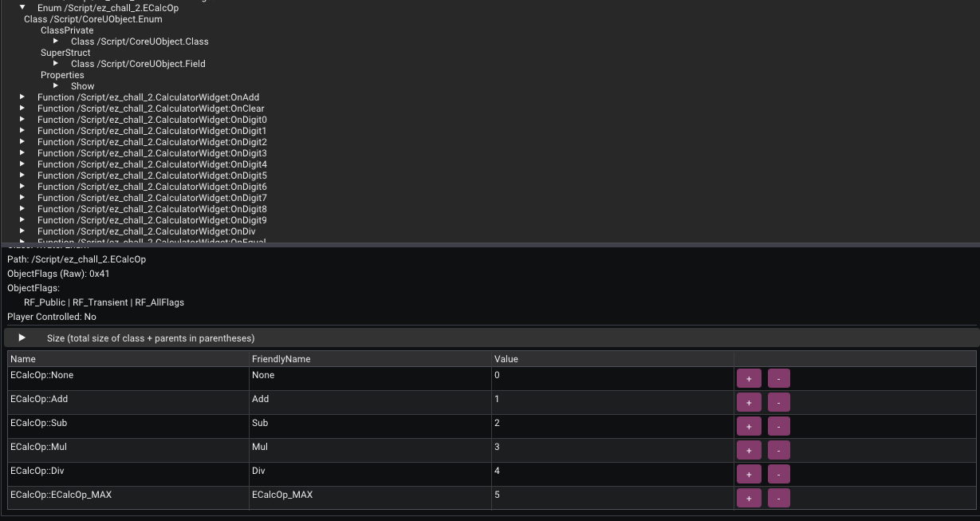Click the Value column header

[506, 359]
